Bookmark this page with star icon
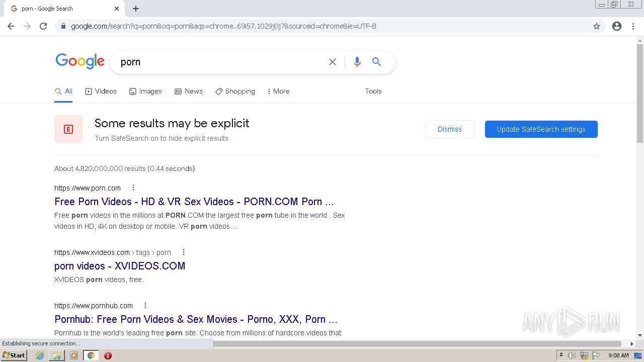Image resolution: width=644 pixels, height=362 pixels. [597, 26]
